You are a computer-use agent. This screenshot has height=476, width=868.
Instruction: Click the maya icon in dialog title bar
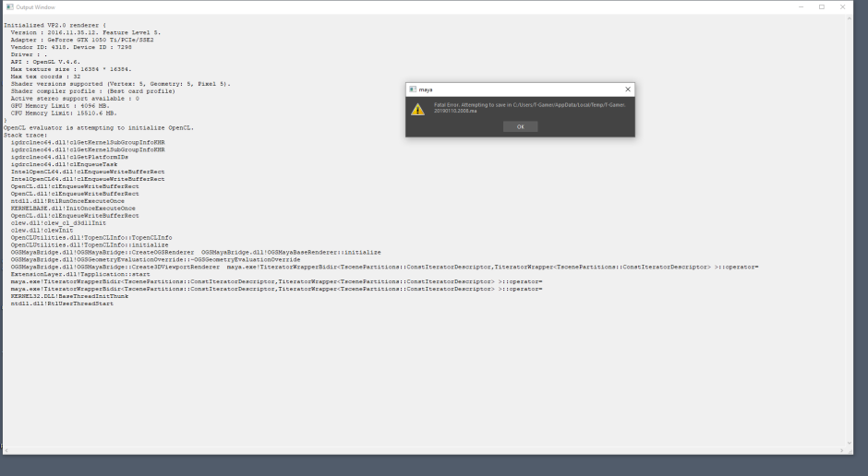point(413,89)
